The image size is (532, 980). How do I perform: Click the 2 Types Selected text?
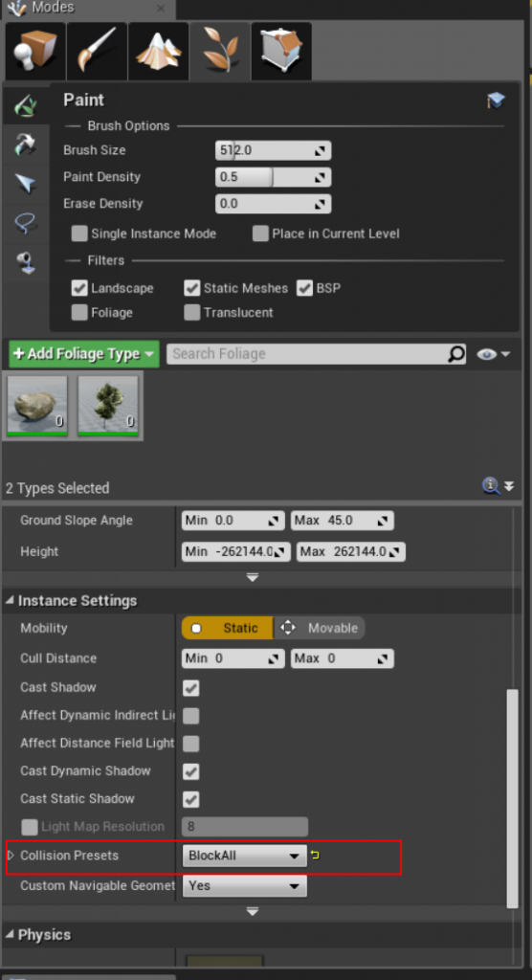[57, 488]
